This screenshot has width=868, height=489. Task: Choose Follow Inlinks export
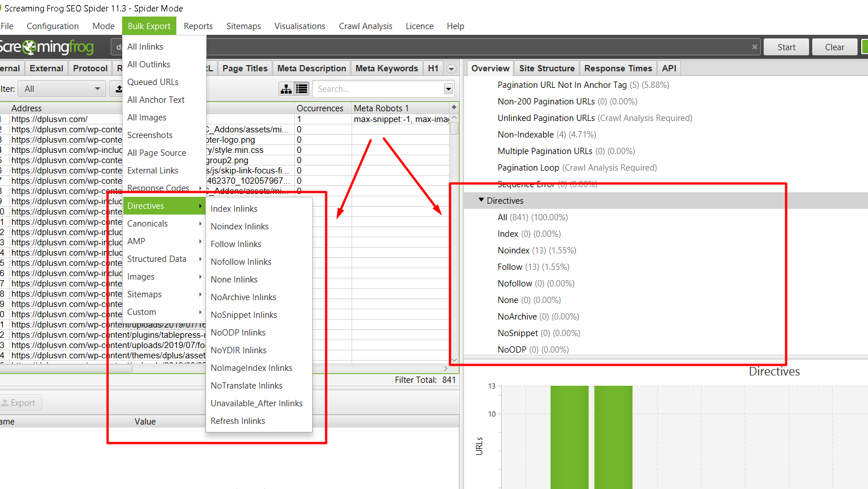(259, 244)
